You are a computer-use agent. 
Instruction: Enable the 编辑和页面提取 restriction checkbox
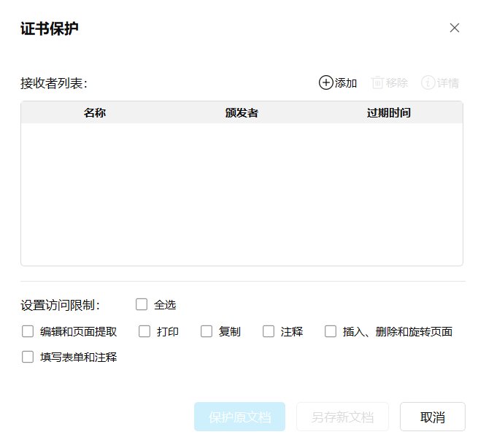(28, 331)
